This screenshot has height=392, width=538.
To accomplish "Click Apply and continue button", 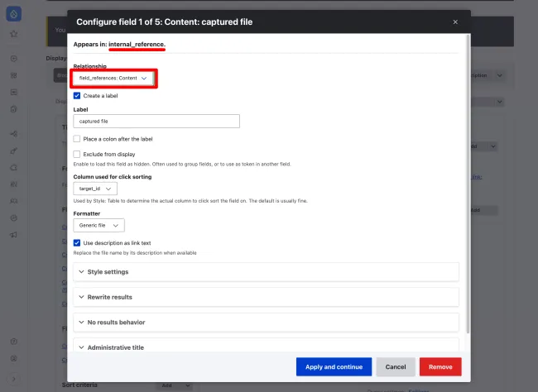I will coord(334,366).
